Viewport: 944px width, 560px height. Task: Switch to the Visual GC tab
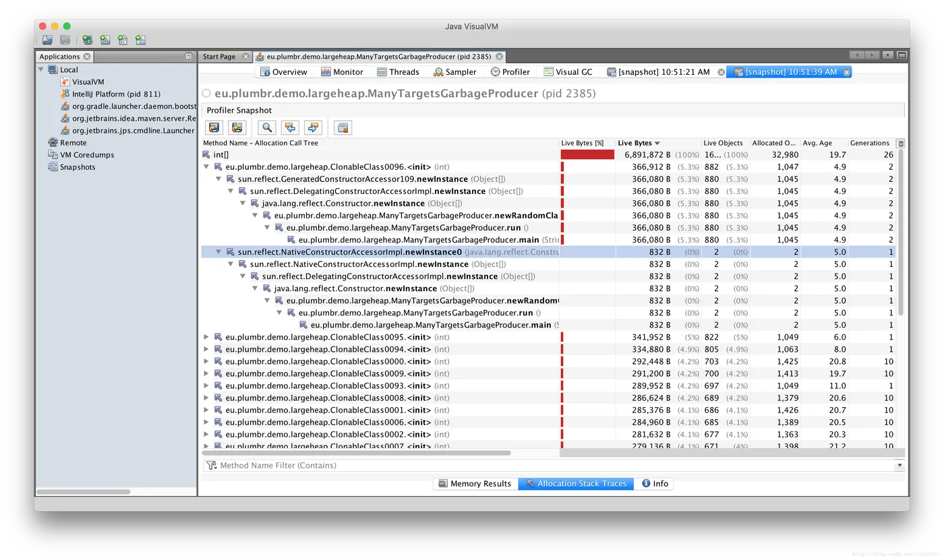coord(568,72)
